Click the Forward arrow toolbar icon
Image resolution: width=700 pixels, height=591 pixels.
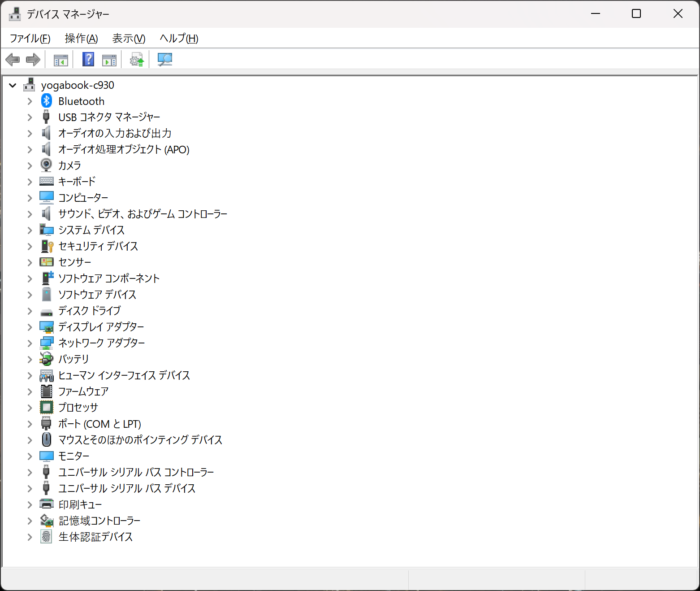[x=33, y=60]
